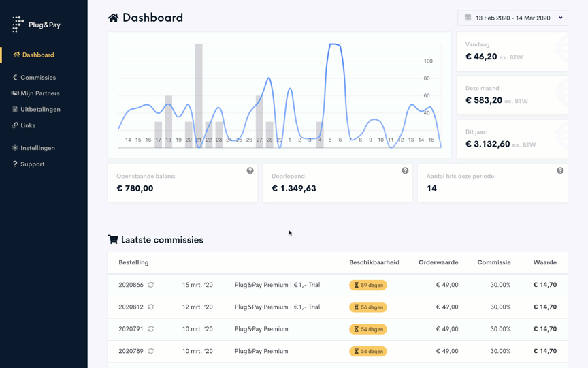
Task: Go to Mijn Partners page
Action: click(39, 93)
